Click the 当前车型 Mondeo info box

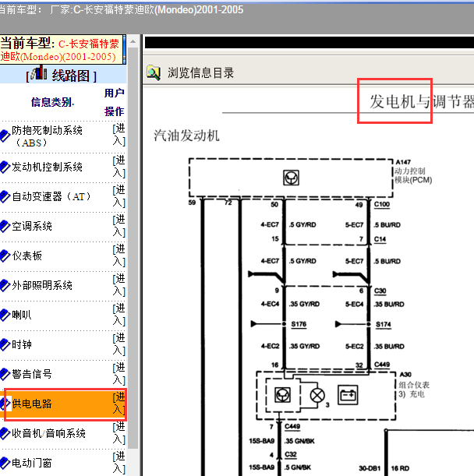62,50
